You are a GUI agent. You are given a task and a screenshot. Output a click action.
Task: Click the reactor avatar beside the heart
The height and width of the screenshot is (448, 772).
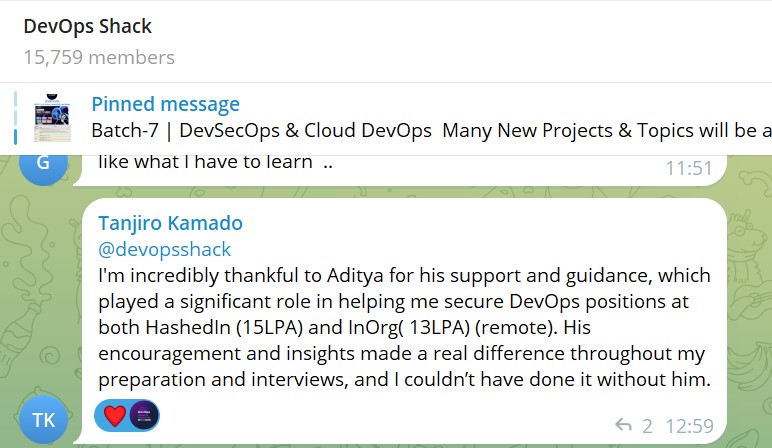[145, 415]
